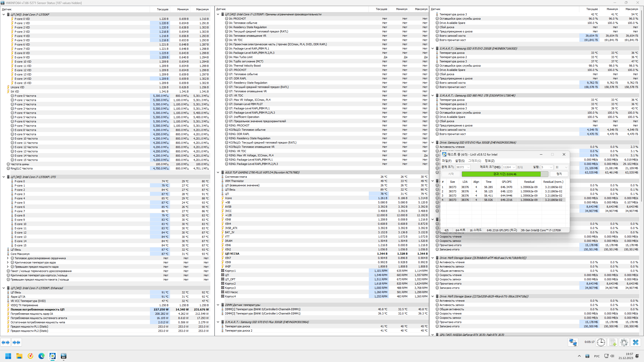Image resolution: width=644 pixels, height=362 pixels.
Task: Expand the exceeded core power limit row
Action: (8, 267)
